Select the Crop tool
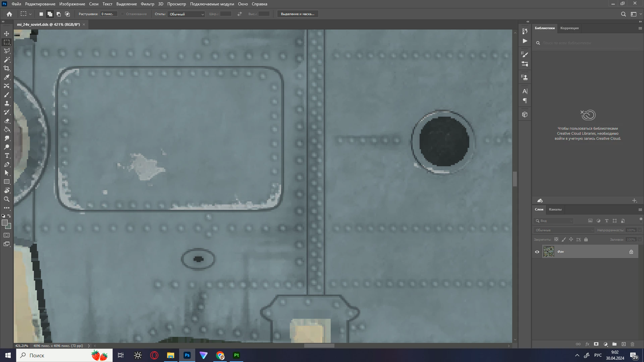Viewport: 644px width, 362px height. pyautogui.click(x=7, y=68)
